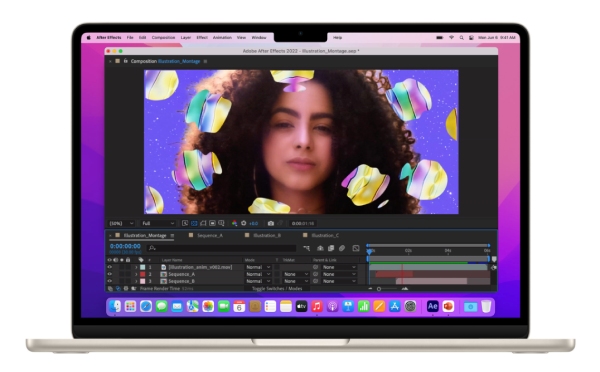Open the Illustration_Montage timeline panel menu
Screen dimensions: 600x372
coord(172,235)
